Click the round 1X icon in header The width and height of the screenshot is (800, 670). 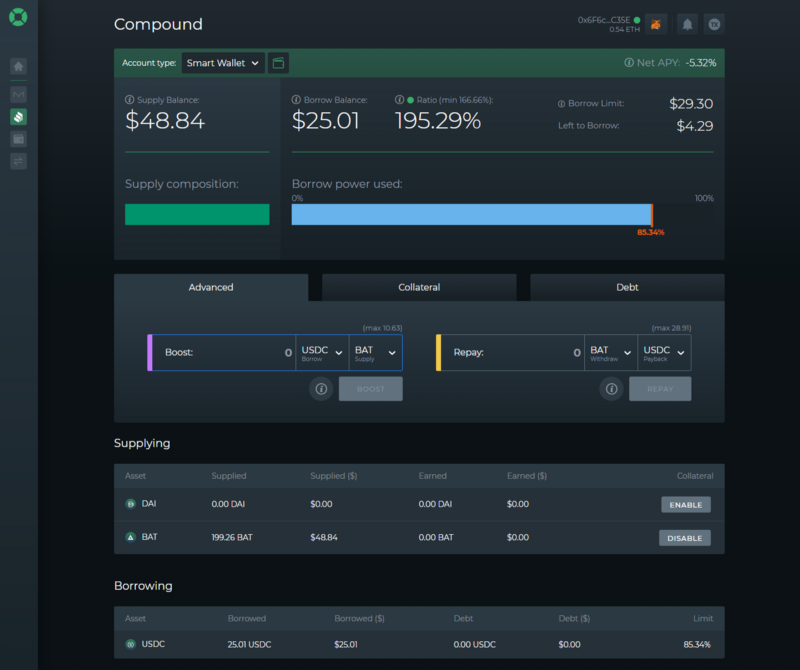coord(714,24)
